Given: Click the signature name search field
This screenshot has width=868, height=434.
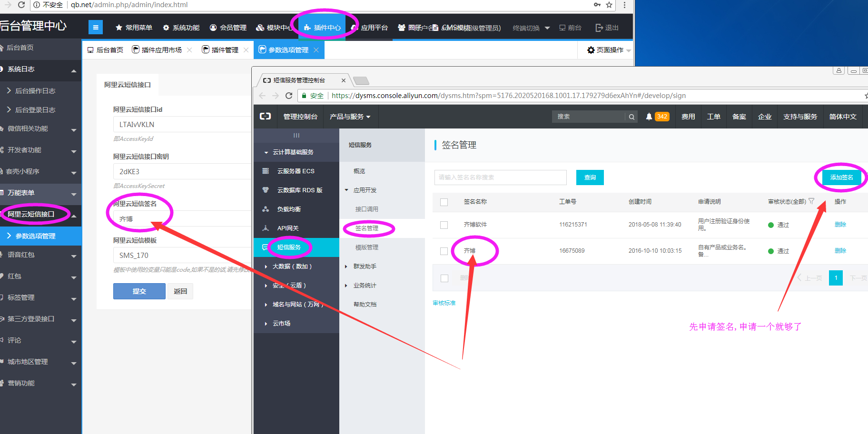Looking at the screenshot, I should (500, 178).
